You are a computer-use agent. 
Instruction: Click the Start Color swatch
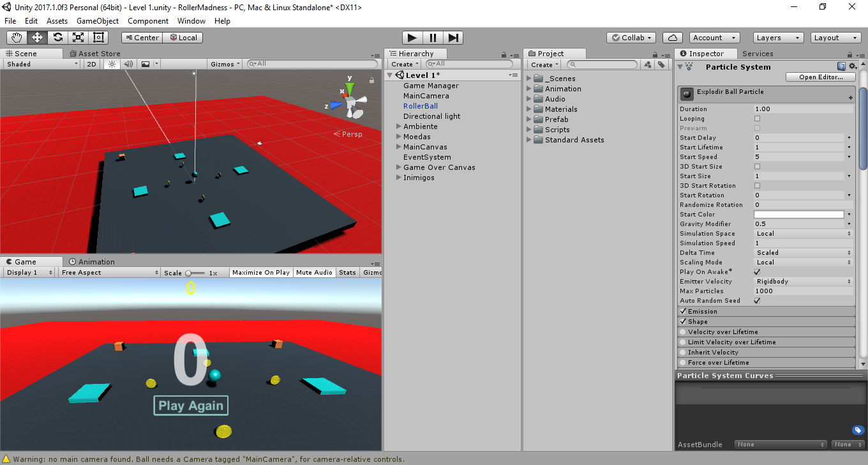[x=799, y=215]
